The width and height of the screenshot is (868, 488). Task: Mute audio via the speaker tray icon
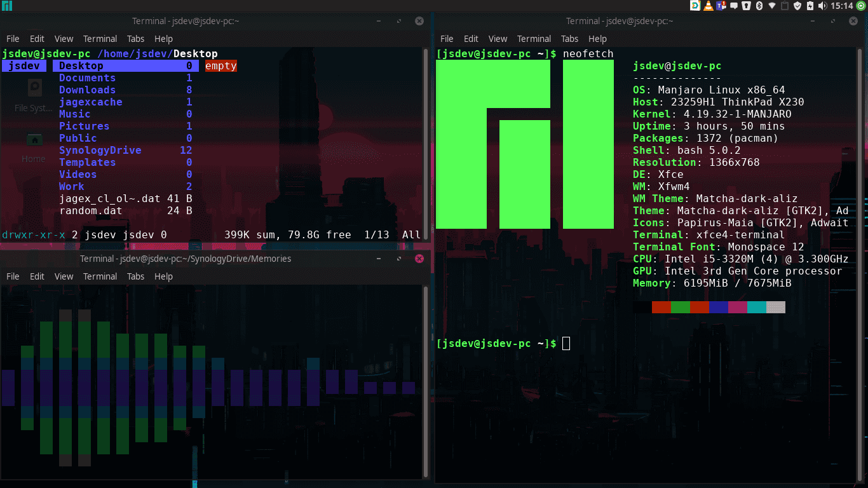click(x=824, y=6)
